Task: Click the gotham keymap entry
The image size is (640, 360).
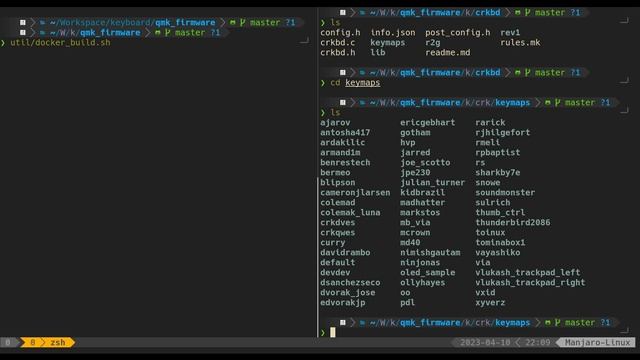Action: [x=415, y=133]
